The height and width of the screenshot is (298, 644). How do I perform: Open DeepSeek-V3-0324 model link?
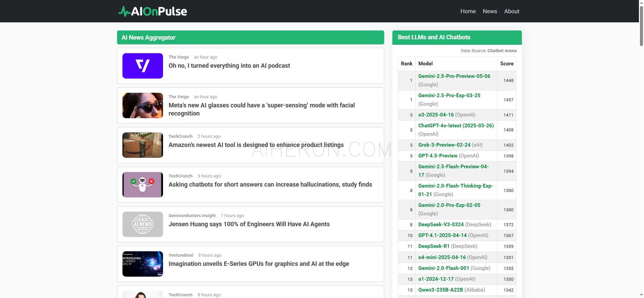(x=441, y=225)
